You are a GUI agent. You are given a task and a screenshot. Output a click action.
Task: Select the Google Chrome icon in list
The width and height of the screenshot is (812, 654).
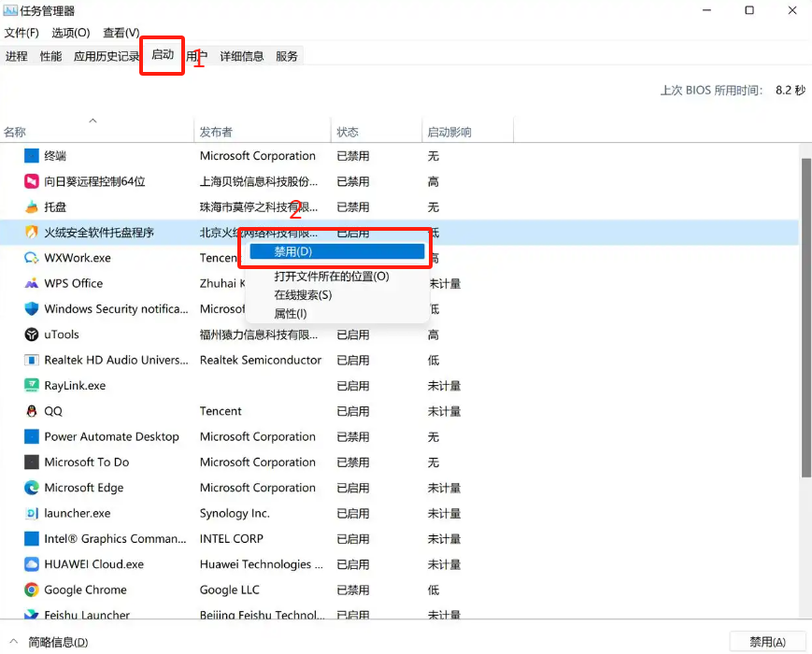pos(30,590)
